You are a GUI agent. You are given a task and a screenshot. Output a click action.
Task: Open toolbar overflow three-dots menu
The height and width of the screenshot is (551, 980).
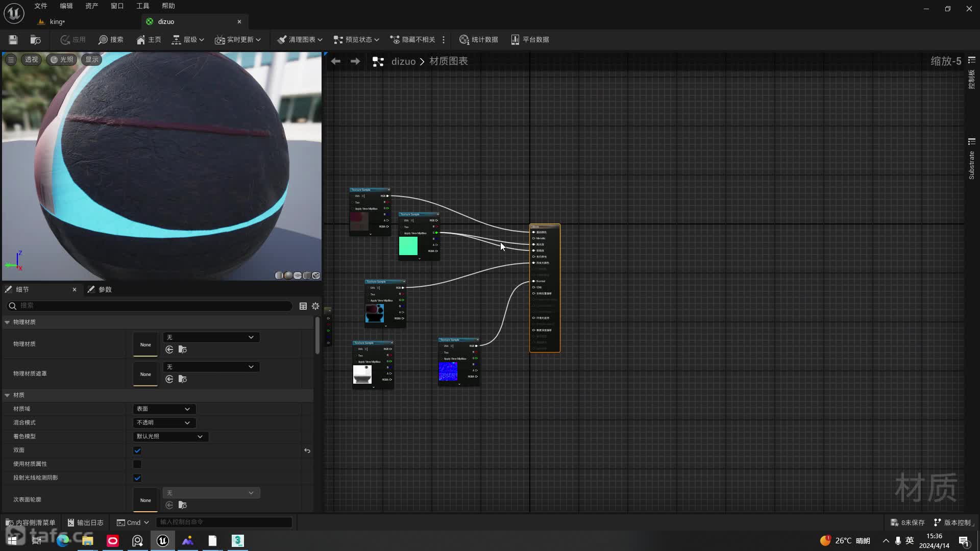(x=444, y=39)
